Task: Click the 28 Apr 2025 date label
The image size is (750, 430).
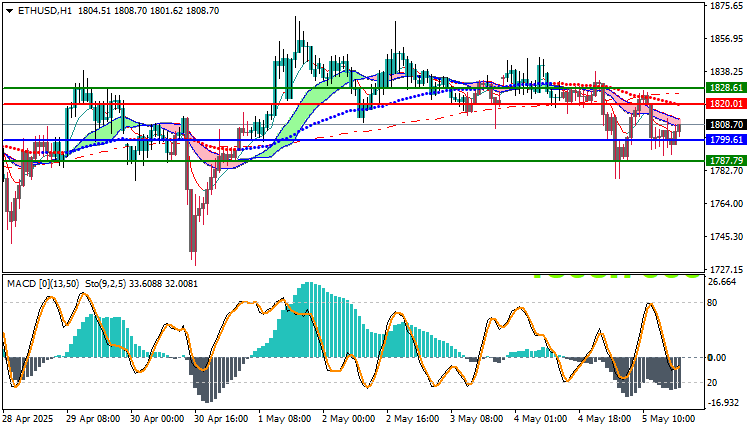Action: (x=28, y=419)
